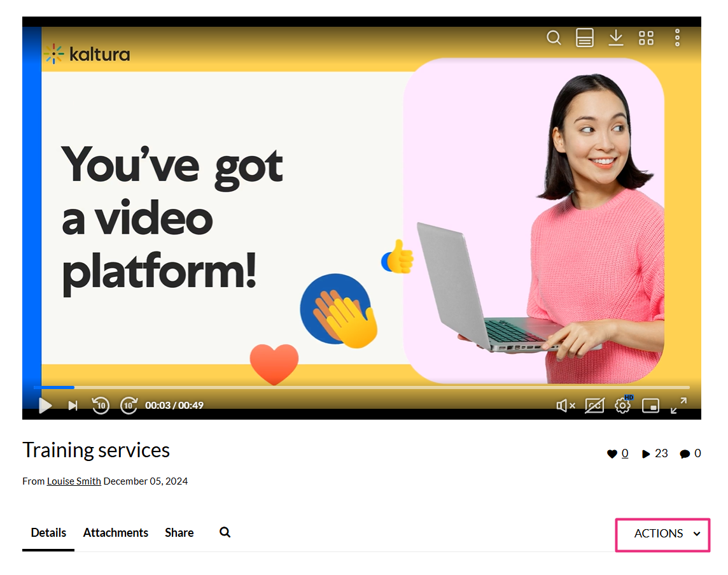The height and width of the screenshot is (575, 728).
Task: Play the video
Action: pos(45,406)
